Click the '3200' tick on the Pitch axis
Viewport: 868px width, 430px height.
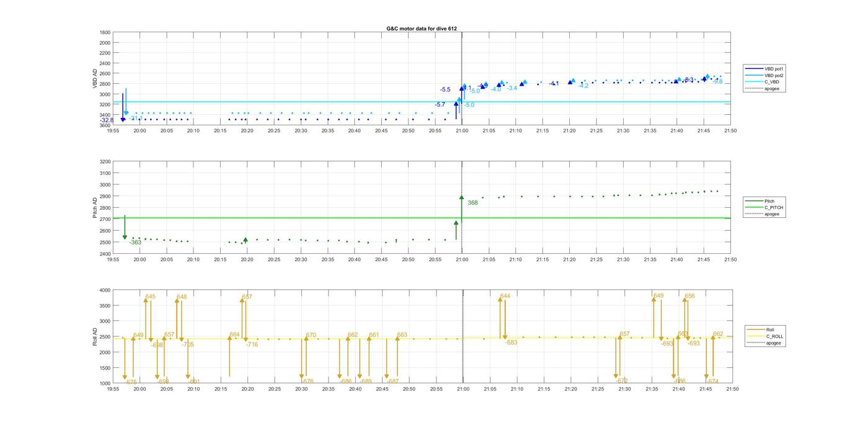105,161
